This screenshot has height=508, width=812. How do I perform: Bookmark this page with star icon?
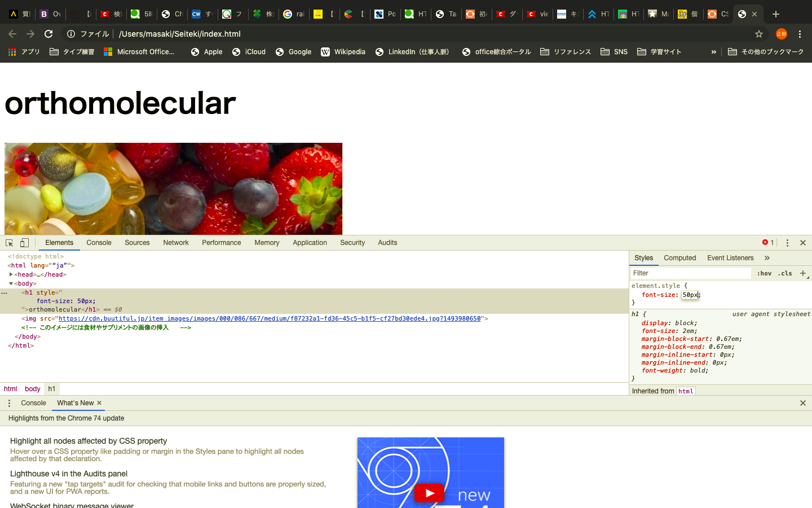pos(759,34)
